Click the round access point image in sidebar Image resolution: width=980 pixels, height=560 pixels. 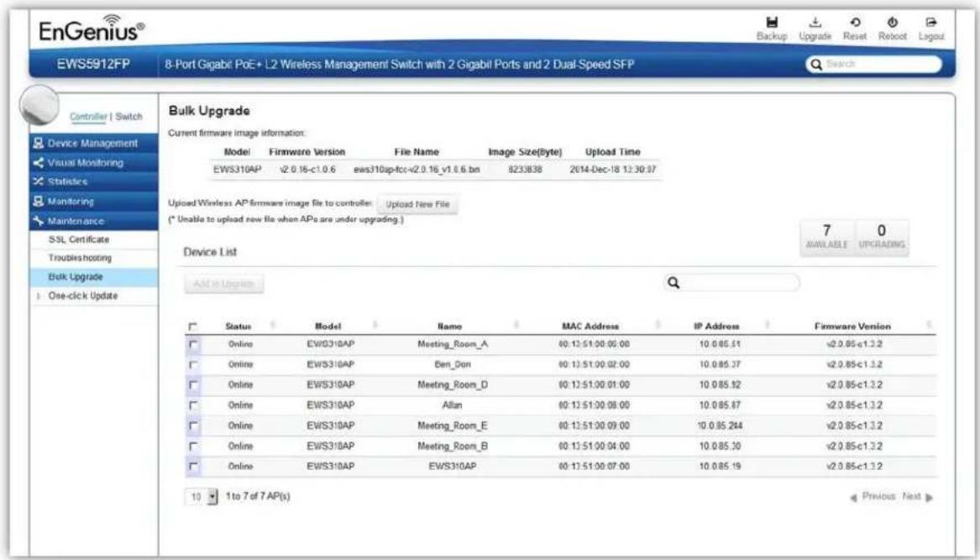pyautogui.click(x=39, y=106)
